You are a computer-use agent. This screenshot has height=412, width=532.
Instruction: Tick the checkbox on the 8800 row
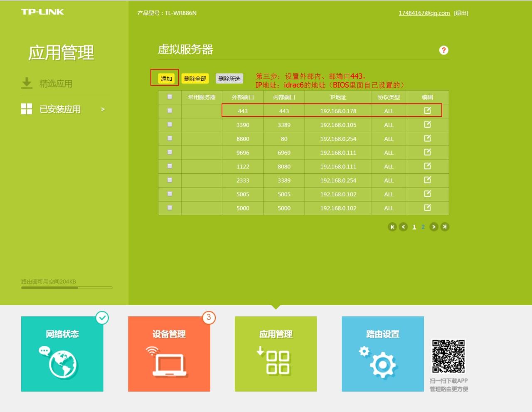point(170,138)
